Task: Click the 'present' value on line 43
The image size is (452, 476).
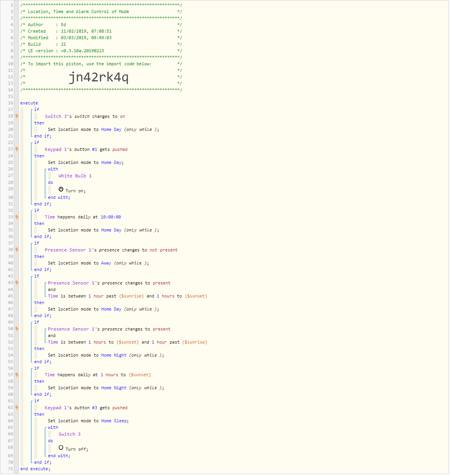Action: (162, 283)
